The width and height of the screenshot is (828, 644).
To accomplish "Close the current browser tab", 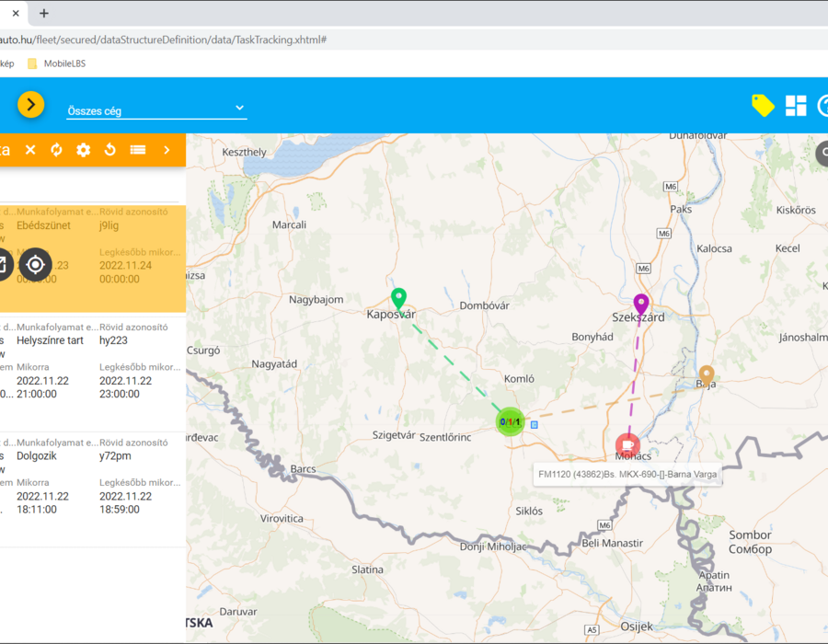I will point(16,13).
